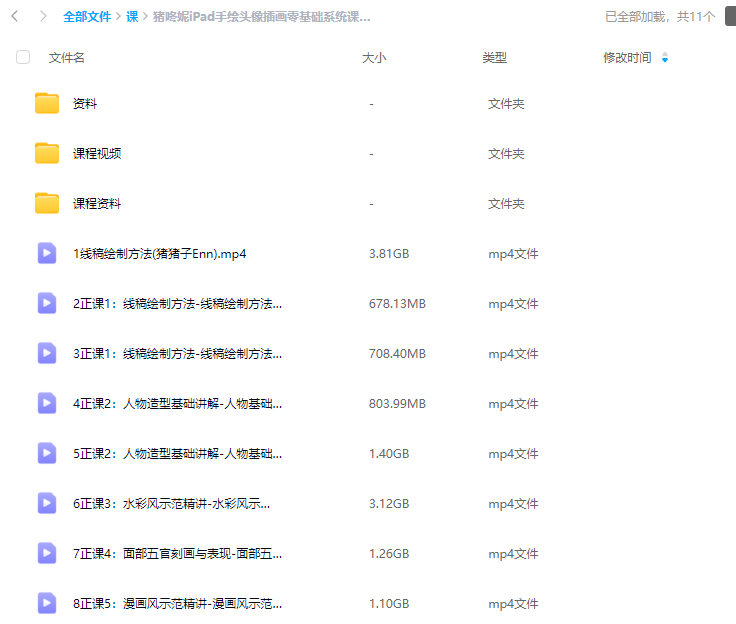
Task: Click the forward navigation arrow
Action: coord(42,17)
